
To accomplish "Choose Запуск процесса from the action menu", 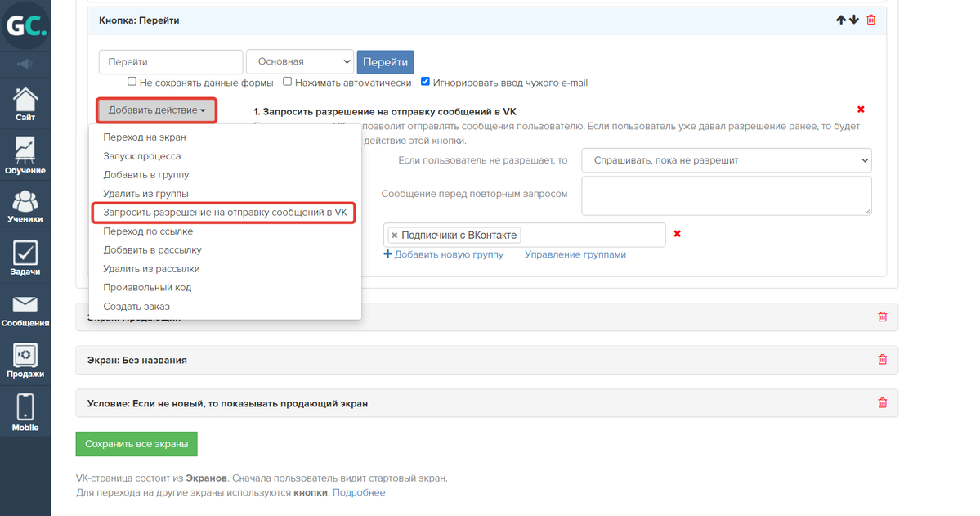I will coord(142,156).
